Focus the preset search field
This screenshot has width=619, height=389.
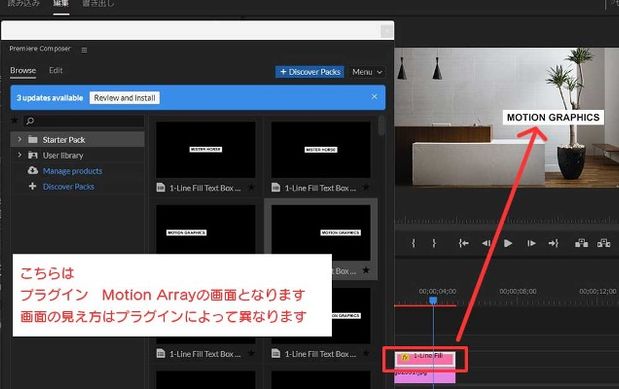click(x=83, y=121)
